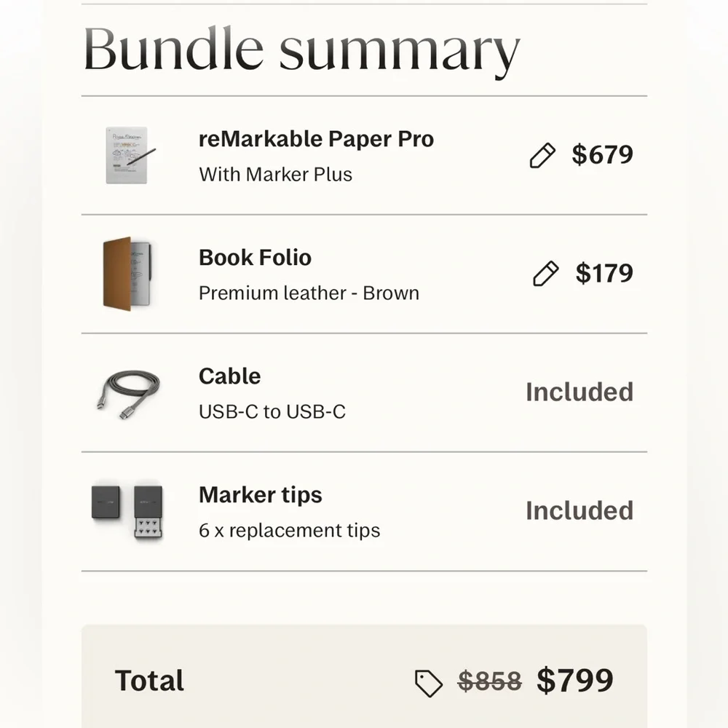Select the reMarkable Paper Pro item name

(316, 139)
